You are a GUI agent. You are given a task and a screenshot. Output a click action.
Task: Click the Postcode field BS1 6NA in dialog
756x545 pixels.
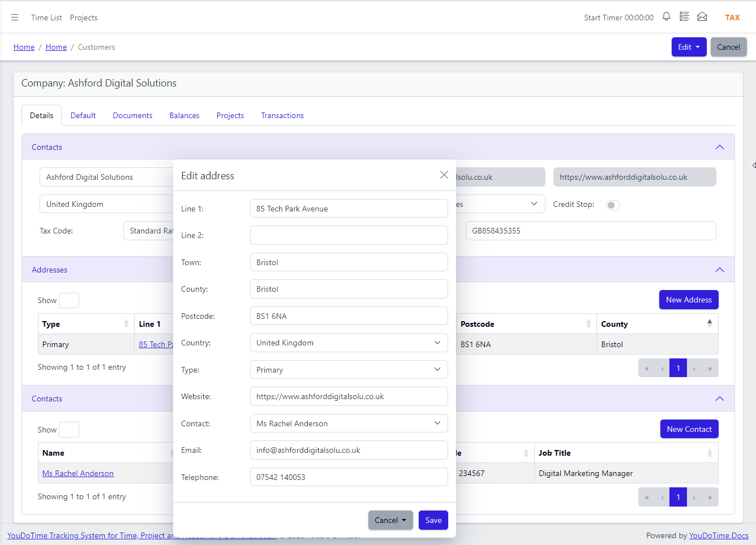pos(349,316)
